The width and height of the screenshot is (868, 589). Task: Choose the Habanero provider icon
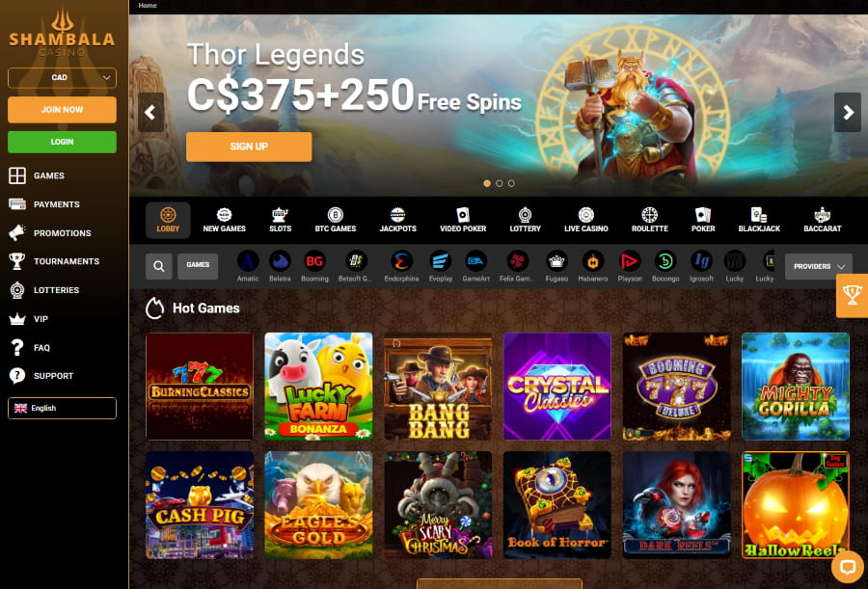point(593,266)
